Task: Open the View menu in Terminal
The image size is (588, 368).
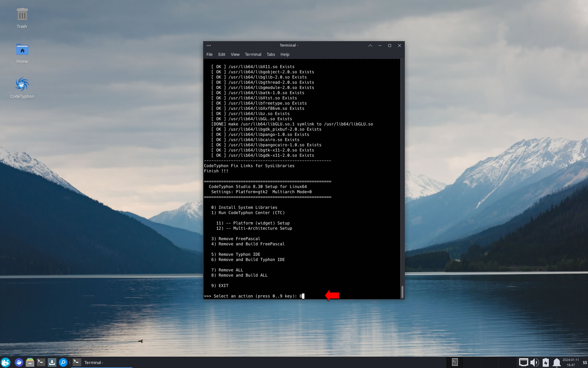Action: click(x=235, y=54)
